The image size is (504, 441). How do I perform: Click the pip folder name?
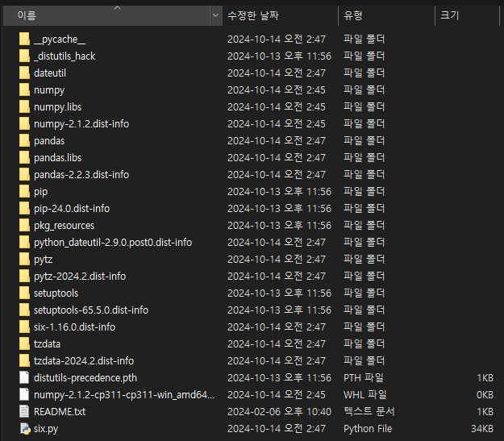click(41, 192)
